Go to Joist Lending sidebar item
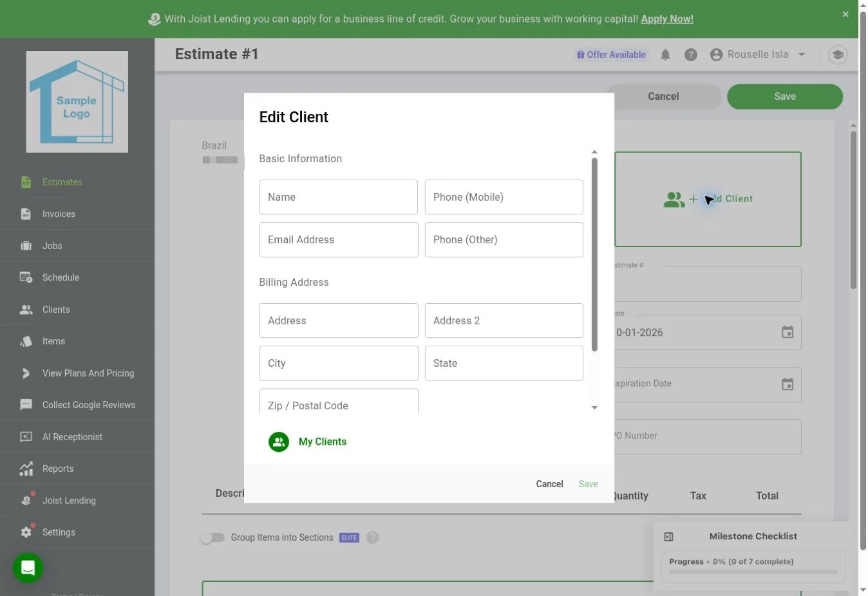Viewport: 868px width, 596px height. pyautogui.click(x=77, y=501)
